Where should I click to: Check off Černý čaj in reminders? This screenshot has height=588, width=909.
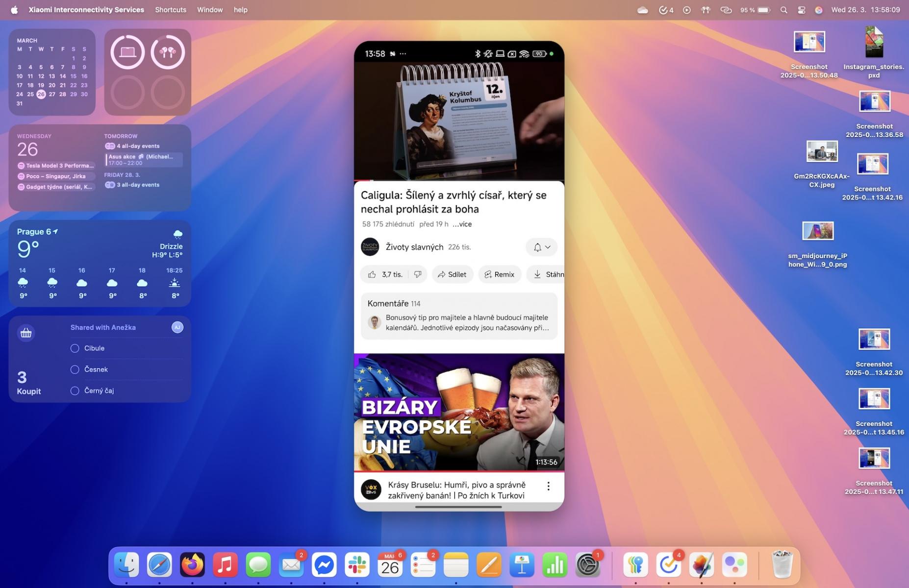75,391
